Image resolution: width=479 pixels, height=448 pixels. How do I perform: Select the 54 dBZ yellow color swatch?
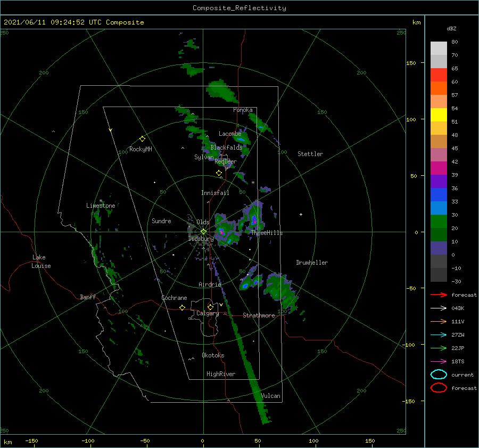pos(439,115)
